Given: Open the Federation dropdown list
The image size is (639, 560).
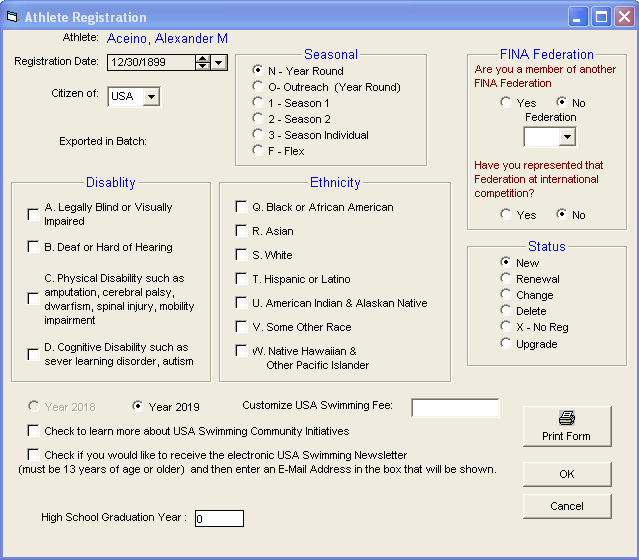Looking at the screenshot, I should coord(566,137).
